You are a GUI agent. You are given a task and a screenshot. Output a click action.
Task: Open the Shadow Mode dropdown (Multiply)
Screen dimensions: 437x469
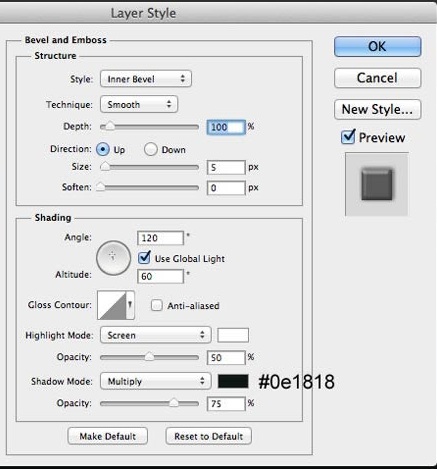click(156, 381)
